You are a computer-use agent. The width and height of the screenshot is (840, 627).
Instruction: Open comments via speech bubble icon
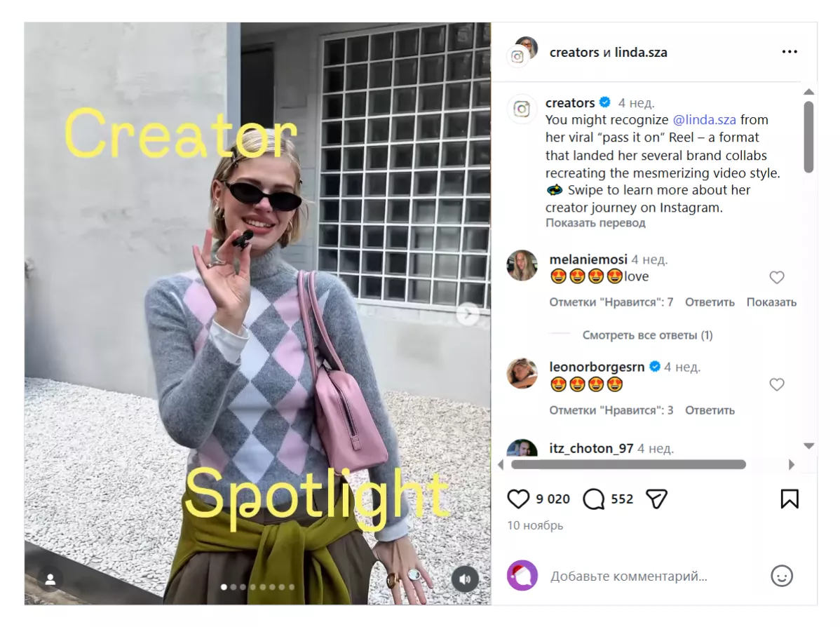[x=594, y=499]
